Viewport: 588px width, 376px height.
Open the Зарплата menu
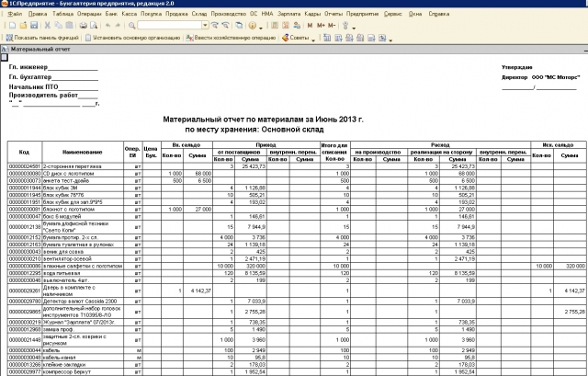pyautogui.click(x=288, y=14)
